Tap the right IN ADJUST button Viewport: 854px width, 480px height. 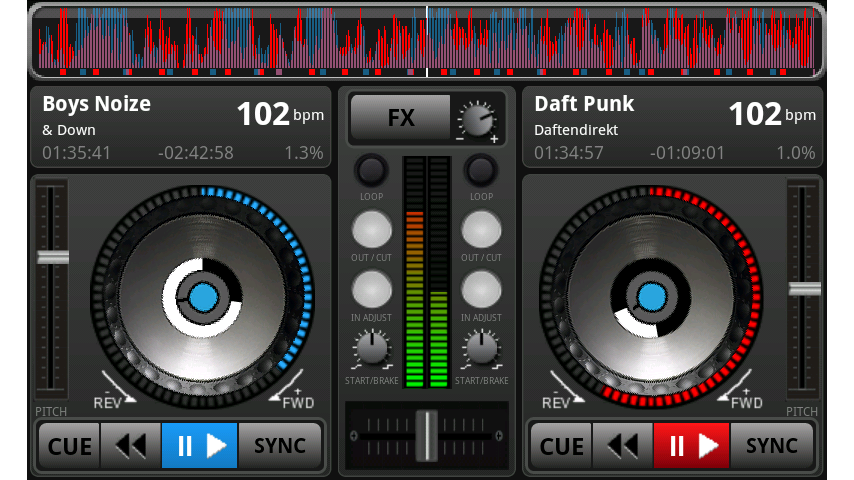pyautogui.click(x=481, y=289)
